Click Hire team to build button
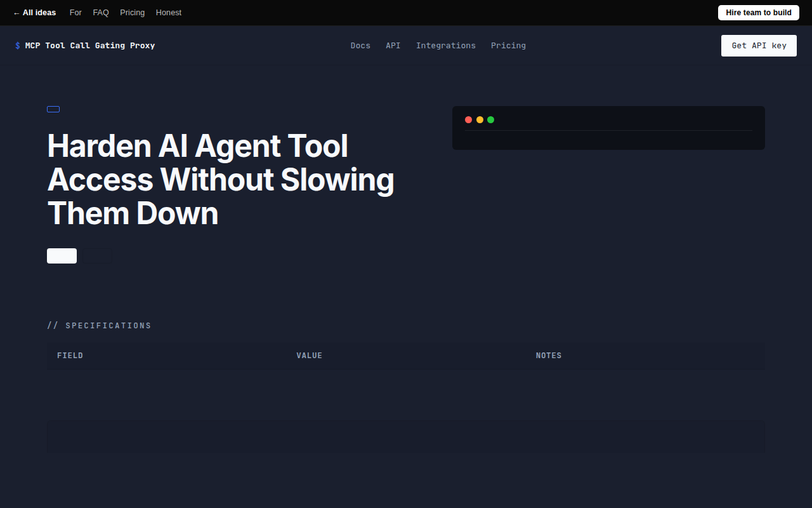 tap(759, 13)
